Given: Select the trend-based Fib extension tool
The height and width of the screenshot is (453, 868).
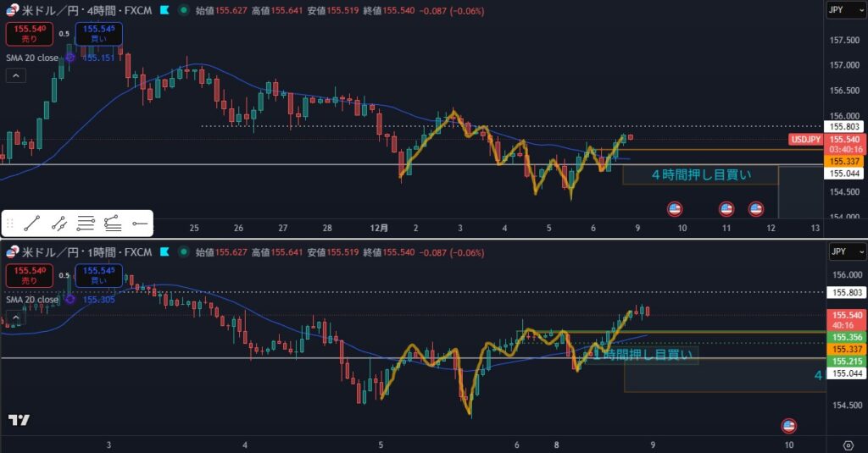Looking at the screenshot, I should pyautogui.click(x=113, y=224).
